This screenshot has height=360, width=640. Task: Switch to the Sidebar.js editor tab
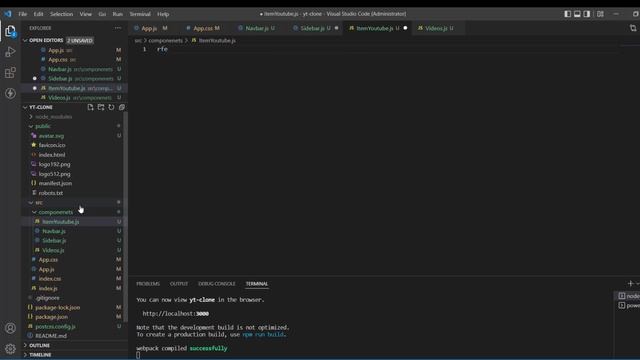coord(312,28)
